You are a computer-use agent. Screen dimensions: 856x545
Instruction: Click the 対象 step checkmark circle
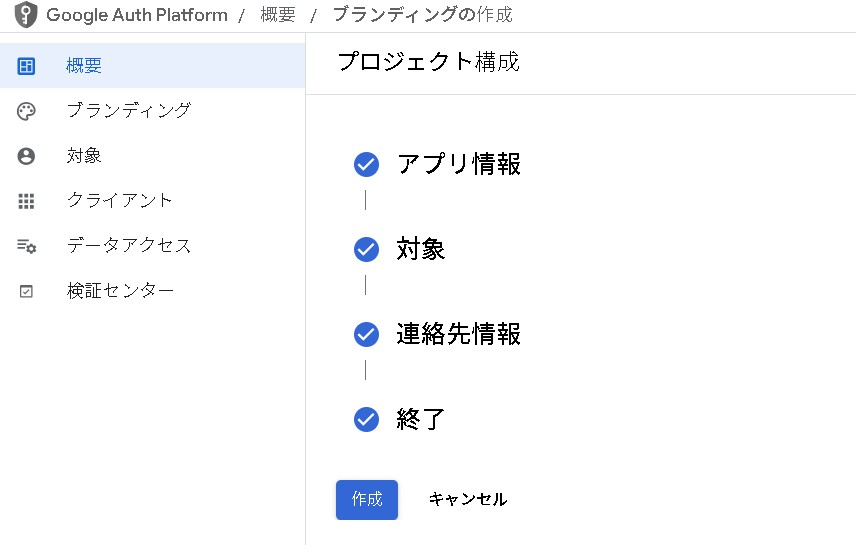pos(366,250)
